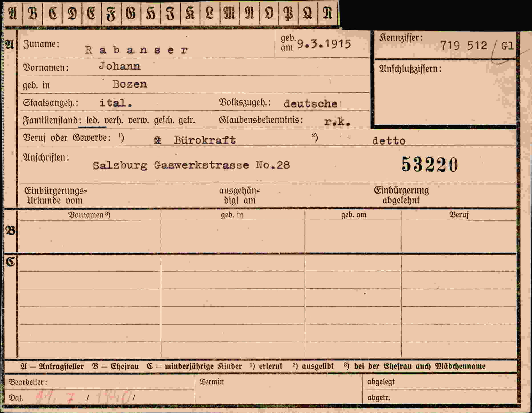This screenshot has height=413, width=532.
Task: Select the letter H index tab
Action: [x=151, y=13]
